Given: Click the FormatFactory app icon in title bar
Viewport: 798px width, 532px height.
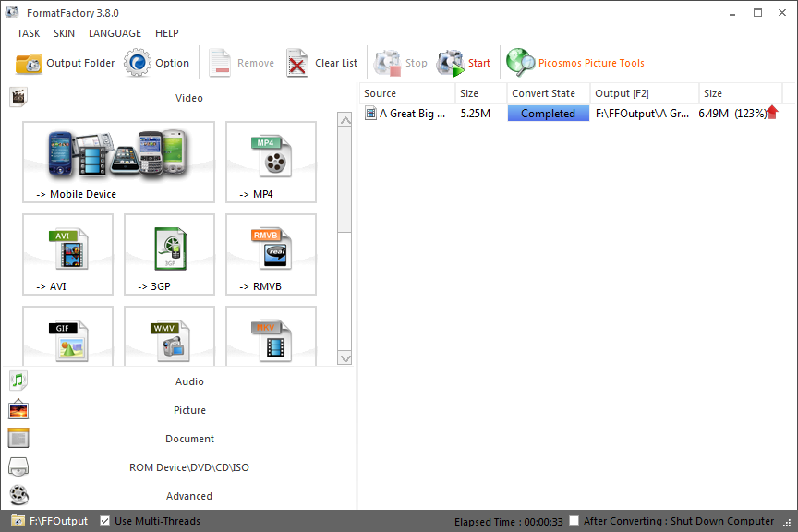Looking at the screenshot, I should [x=12, y=12].
